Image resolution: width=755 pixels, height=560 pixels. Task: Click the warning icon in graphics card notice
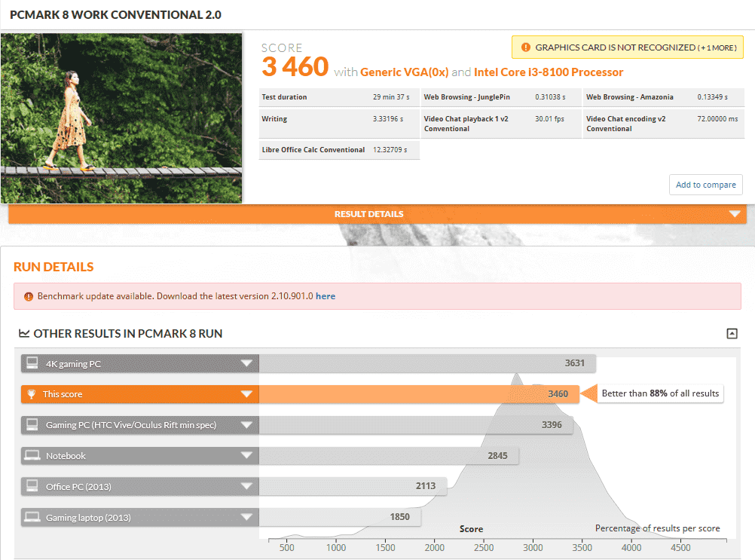[x=525, y=47]
